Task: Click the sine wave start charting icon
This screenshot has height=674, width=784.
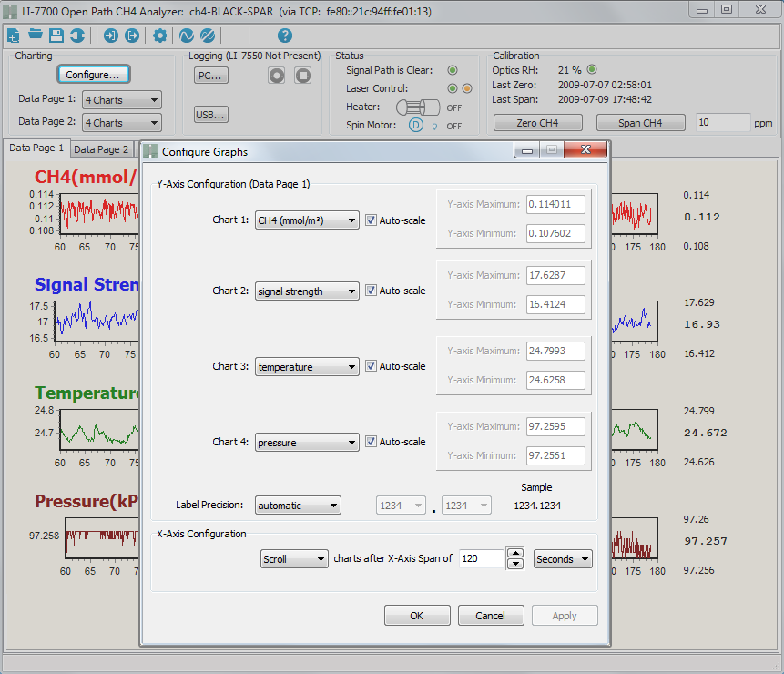Action: 187,36
